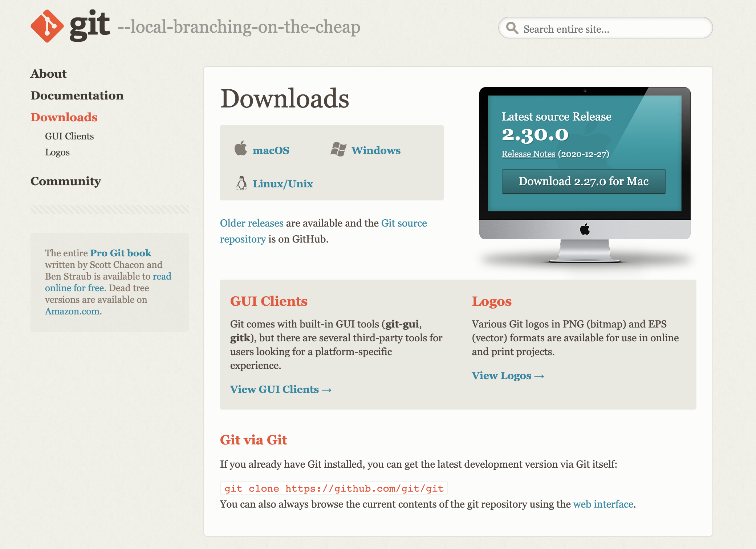This screenshot has height=549, width=756.
Task: Choose the Linux/Unix download link
Action: [x=283, y=184]
